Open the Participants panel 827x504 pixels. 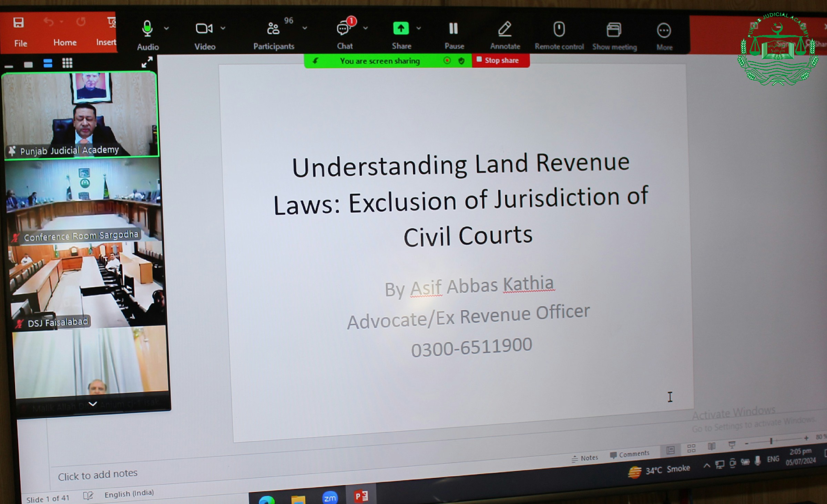[273, 29]
